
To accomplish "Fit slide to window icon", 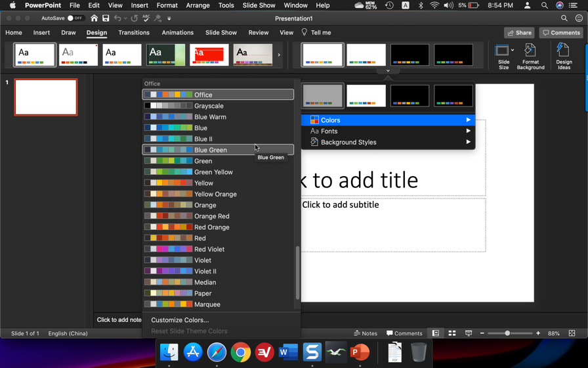I will [x=572, y=333].
